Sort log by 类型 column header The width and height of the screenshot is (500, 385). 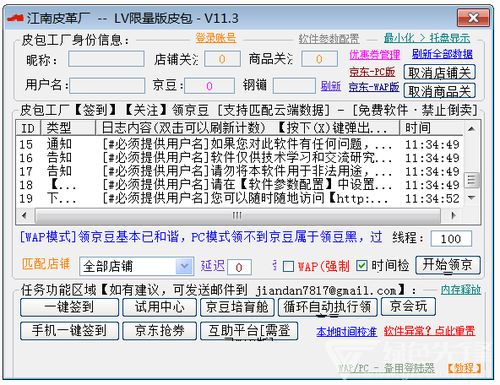[68, 128]
